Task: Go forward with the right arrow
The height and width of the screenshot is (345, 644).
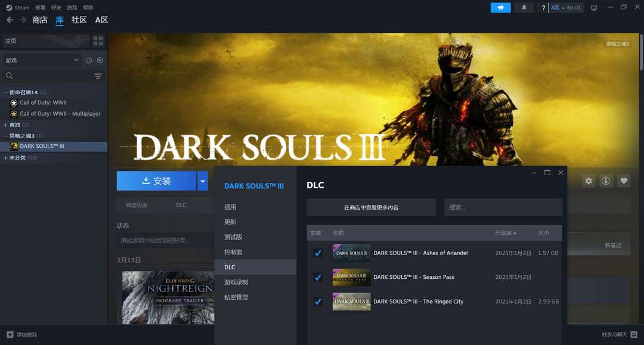Action: [23, 20]
